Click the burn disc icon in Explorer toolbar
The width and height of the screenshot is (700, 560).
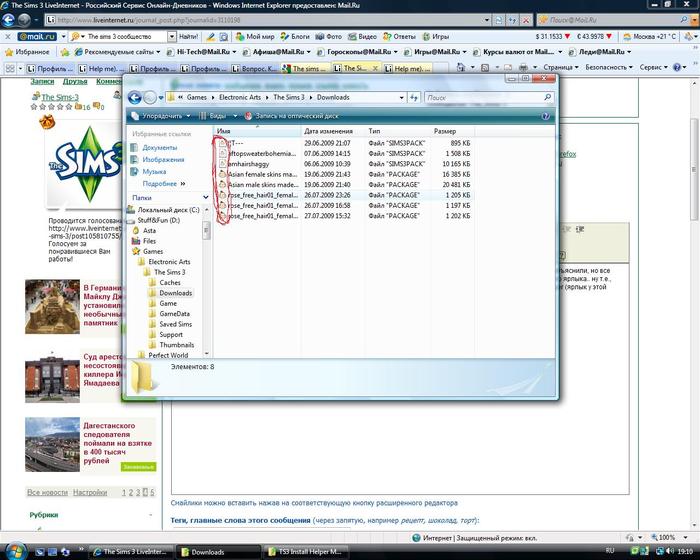pyautogui.click(x=248, y=116)
